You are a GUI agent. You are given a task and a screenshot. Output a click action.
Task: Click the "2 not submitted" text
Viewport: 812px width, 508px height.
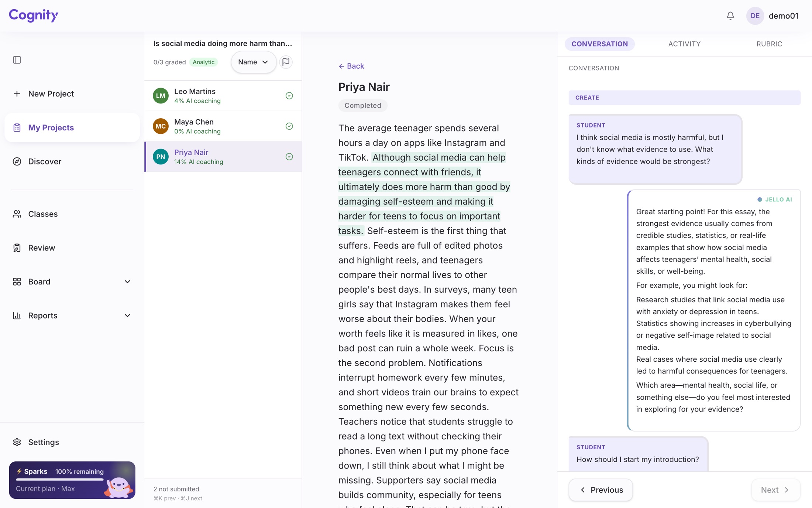coord(176,489)
